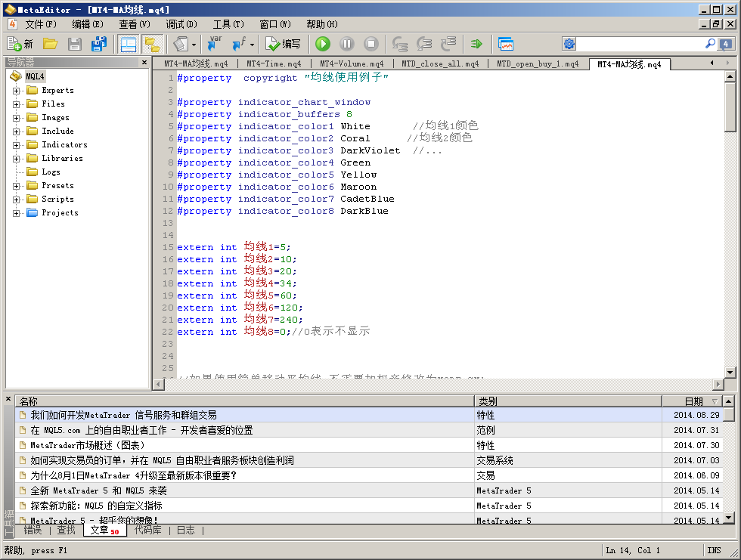Open the 代码库 tab in Toolbox
Image resolution: width=741 pixels, height=560 pixels.
[147, 531]
